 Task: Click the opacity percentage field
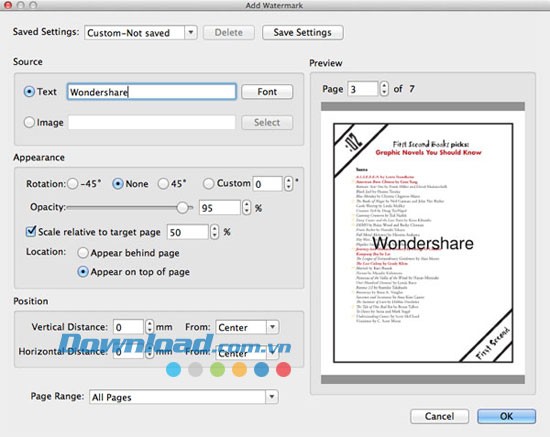[220, 208]
